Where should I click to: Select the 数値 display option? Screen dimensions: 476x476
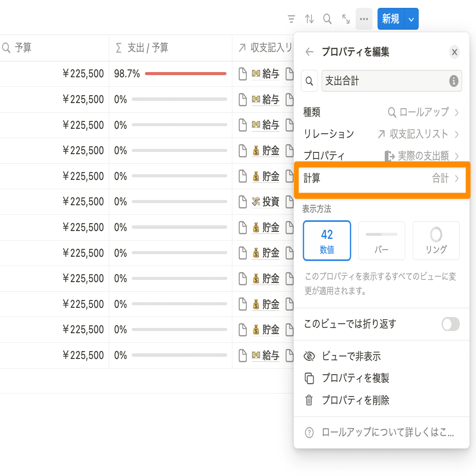point(327,241)
